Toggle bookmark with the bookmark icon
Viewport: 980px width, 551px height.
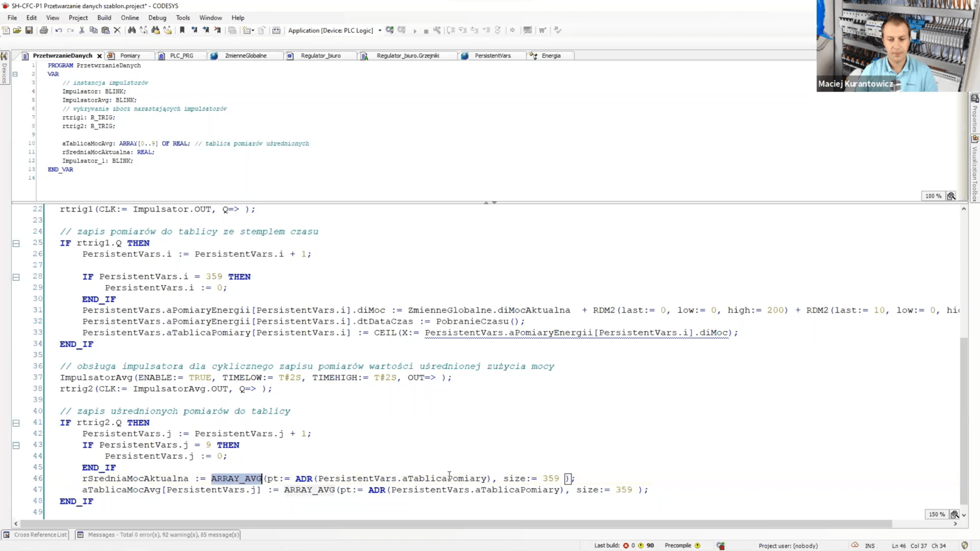[x=182, y=30]
